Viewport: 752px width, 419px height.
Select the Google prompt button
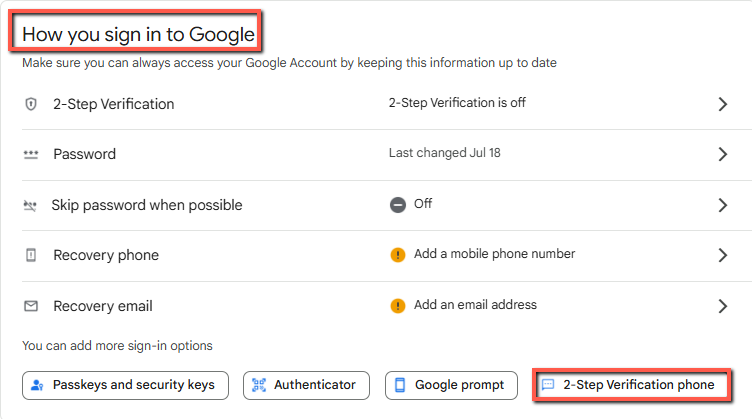tap(451, 385)
